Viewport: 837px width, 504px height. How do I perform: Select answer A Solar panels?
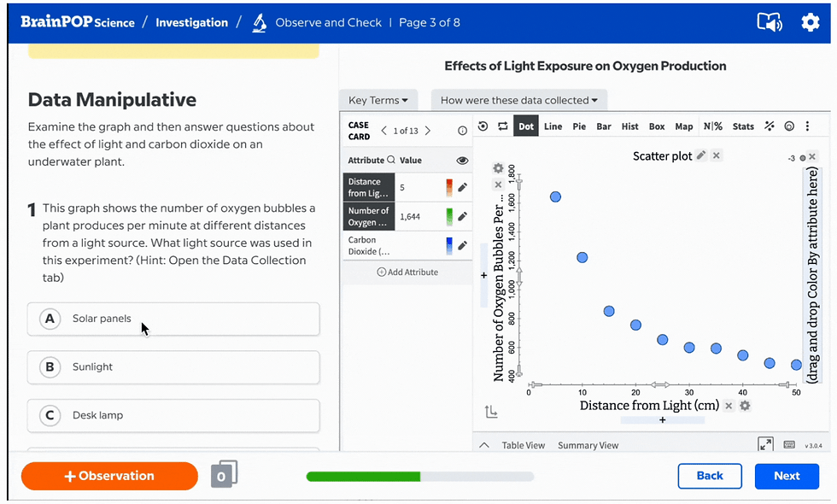(173, 319)
